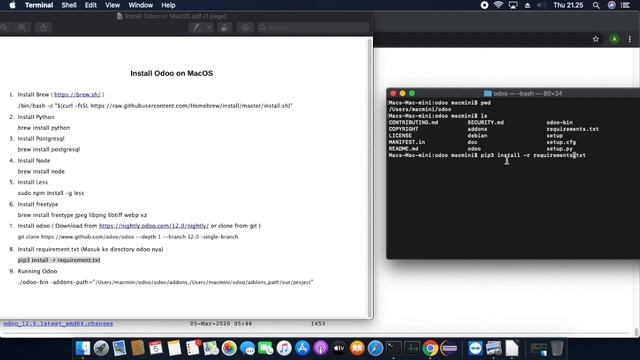
Task: Open the Apple menu
Action: pyautogui.click(x=12, y=5)
